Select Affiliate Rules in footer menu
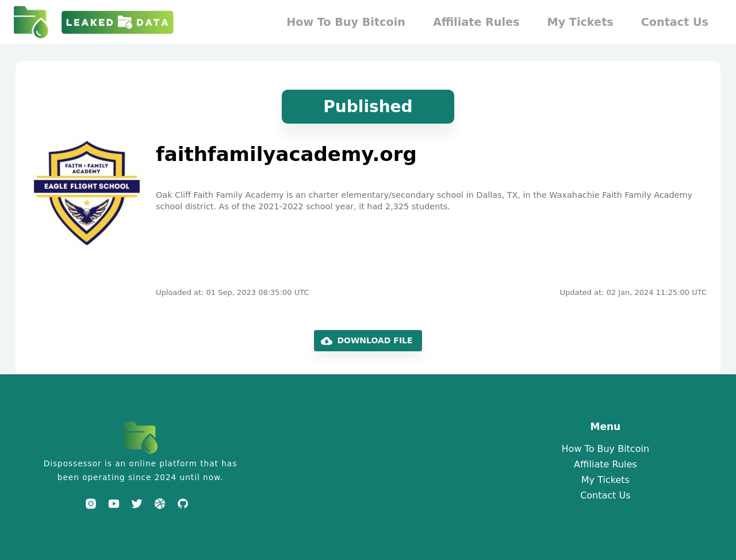 click(605, 464)
